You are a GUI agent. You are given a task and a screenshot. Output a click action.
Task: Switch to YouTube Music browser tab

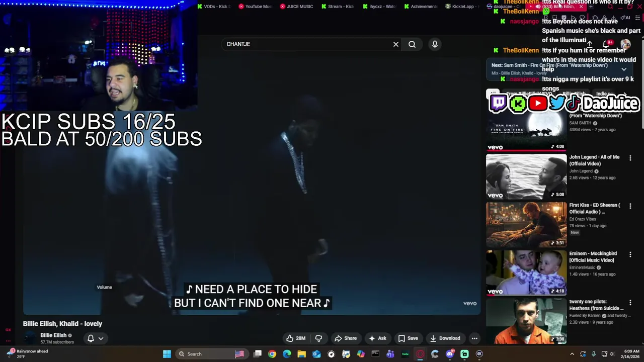coord(255,7)
